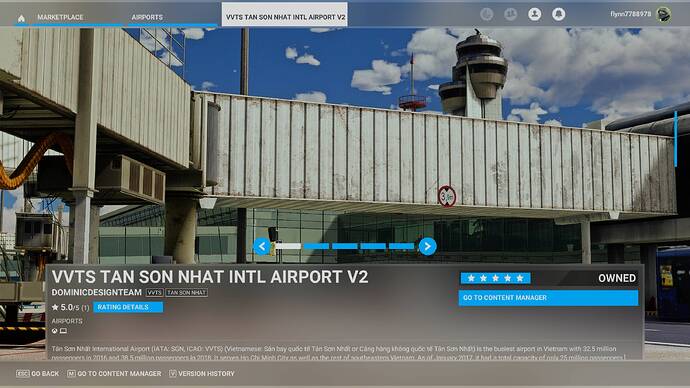
Task: Jump to the fifth gallery indicator bar
Action: coord(401,246)
